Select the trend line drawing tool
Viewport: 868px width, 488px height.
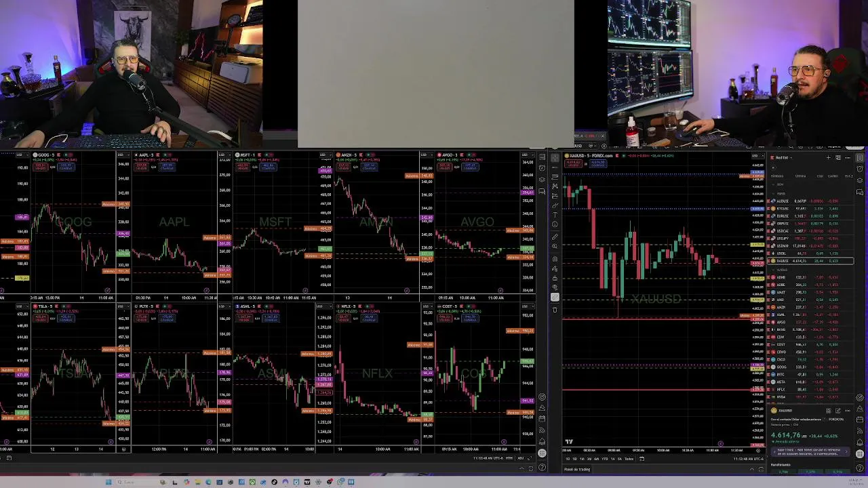(x=555, y=167)
